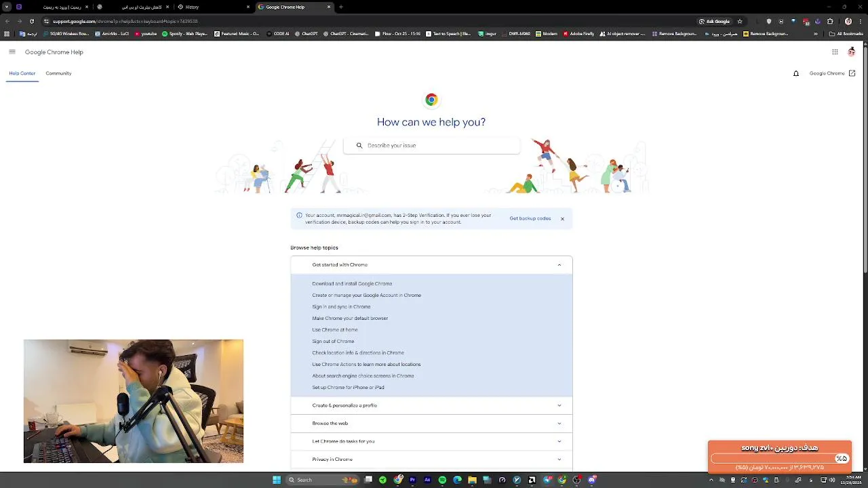
Task: Open the Google Chrome external link
Action: coord(832,73)
